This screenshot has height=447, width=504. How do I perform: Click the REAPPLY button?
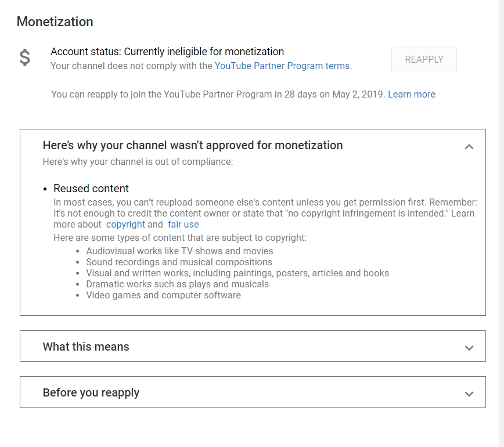point(424,59)
